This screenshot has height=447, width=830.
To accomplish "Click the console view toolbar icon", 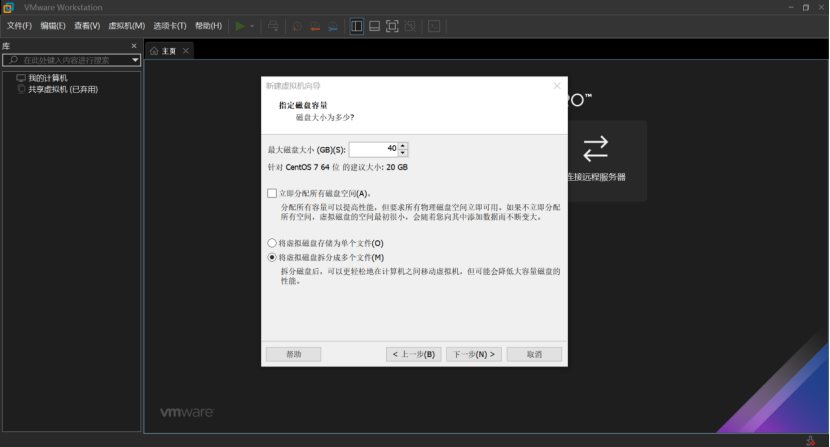I will (434, 26).
